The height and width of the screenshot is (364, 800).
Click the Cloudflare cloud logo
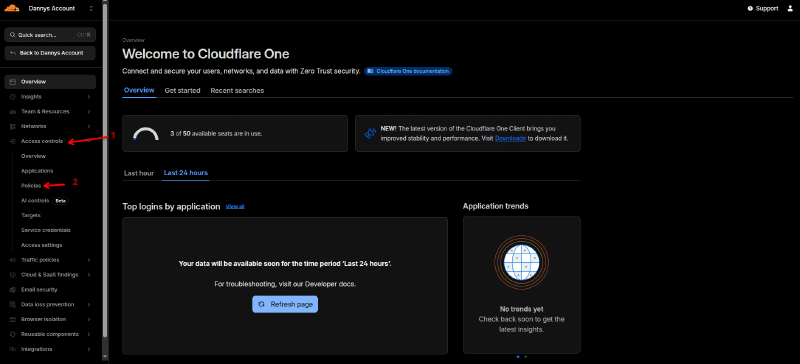click(12, 8)
